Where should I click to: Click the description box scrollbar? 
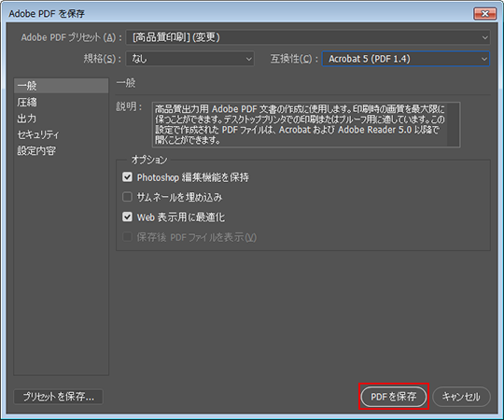(454, 125)
